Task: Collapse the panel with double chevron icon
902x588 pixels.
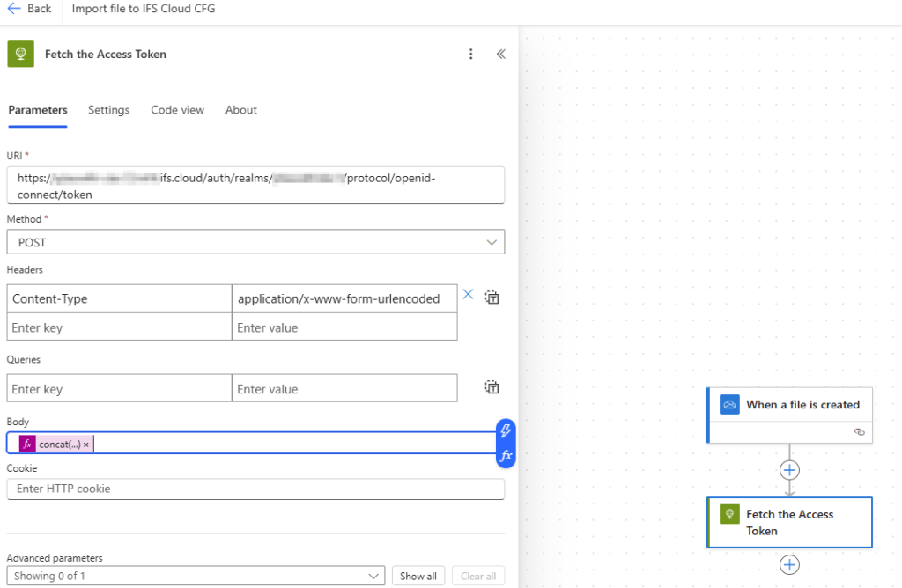Action: click(500, 55)
